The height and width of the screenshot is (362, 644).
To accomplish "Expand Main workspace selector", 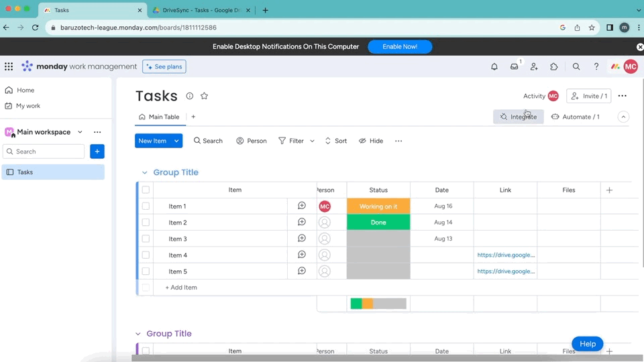I will (80, 132).
